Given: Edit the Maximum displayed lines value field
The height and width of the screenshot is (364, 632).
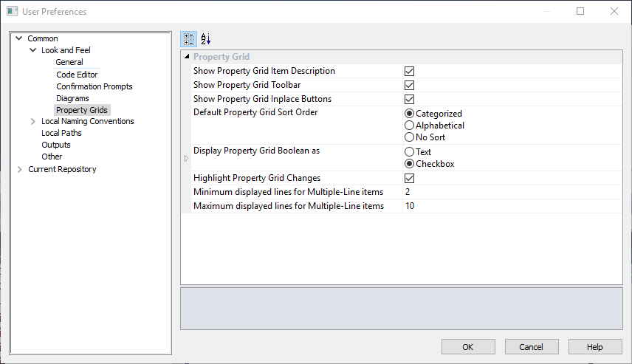Looking at the screenshot, I should click(509, 206).
